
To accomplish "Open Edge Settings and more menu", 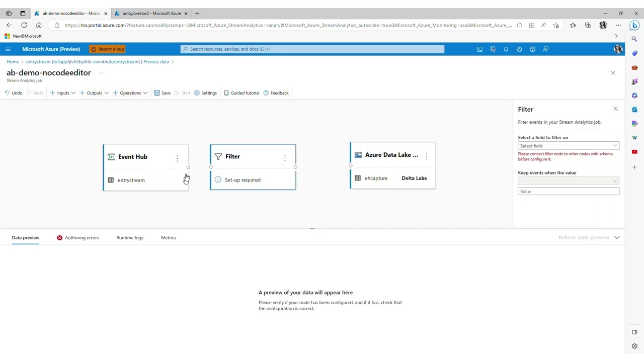I will pyautogui.click(x=618, y=25).
